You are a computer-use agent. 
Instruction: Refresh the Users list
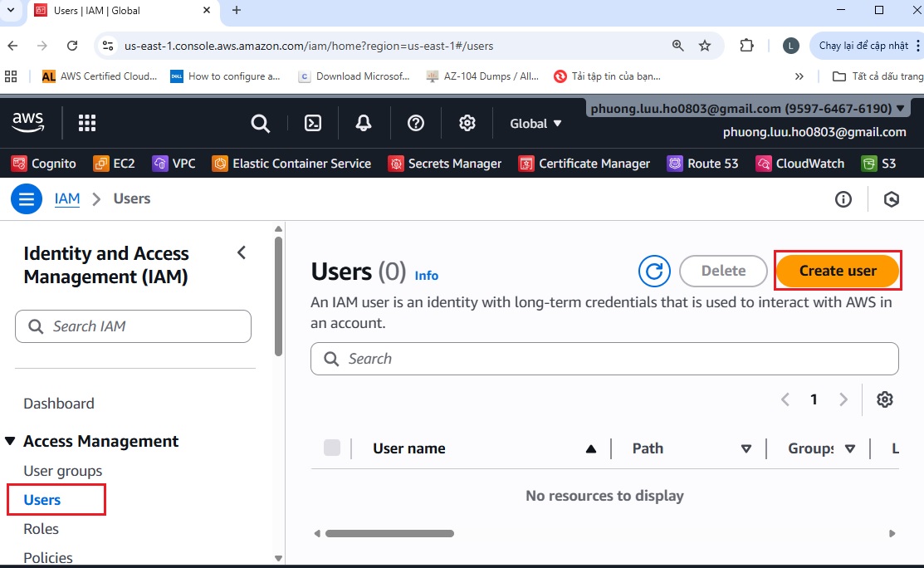(x=654, y=271)
